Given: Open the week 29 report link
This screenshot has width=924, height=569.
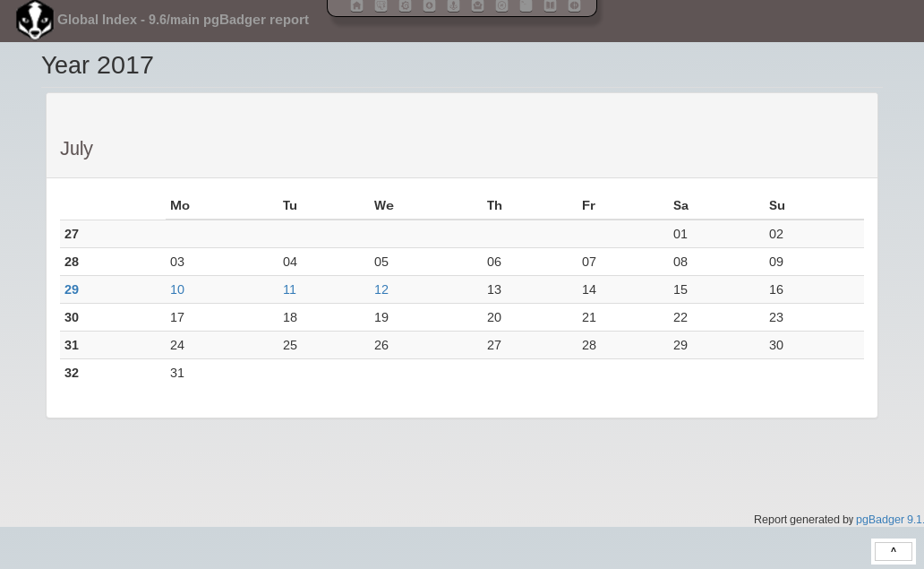Looking at the screenshot, I should [x=72, y=289].
